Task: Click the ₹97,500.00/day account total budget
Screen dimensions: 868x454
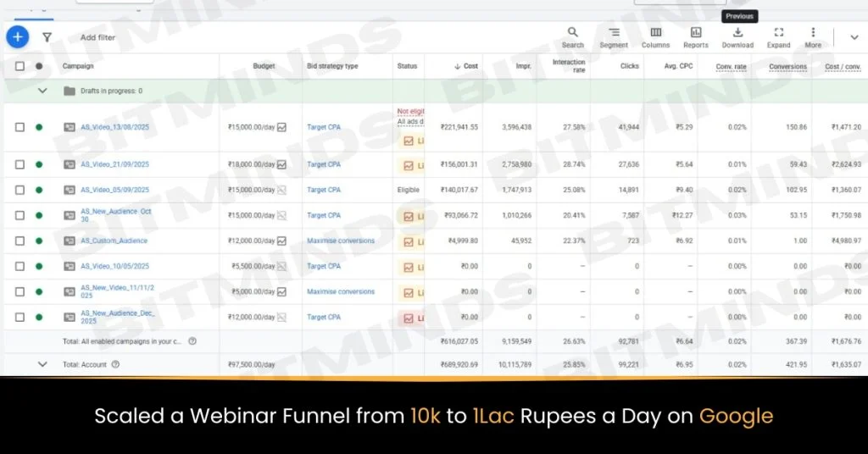Action: pos(251,364)
